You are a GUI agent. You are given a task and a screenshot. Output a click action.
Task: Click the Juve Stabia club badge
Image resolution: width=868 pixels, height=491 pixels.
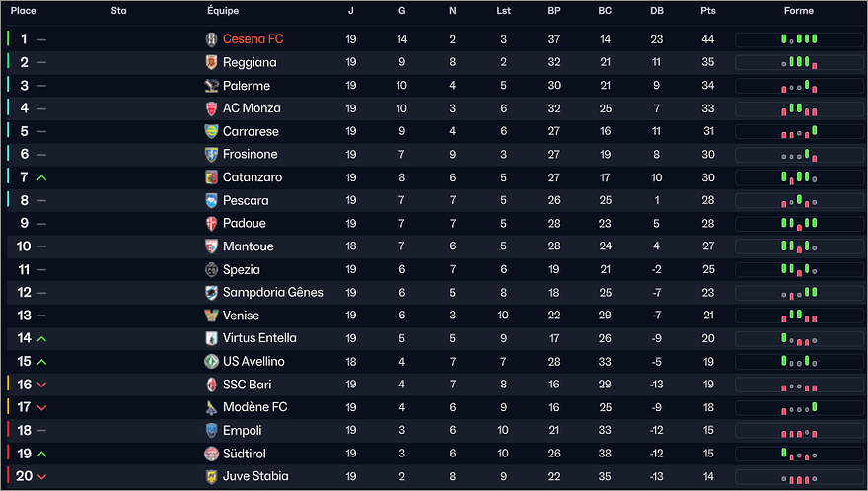pyautogui.click(x=211, y=476)
